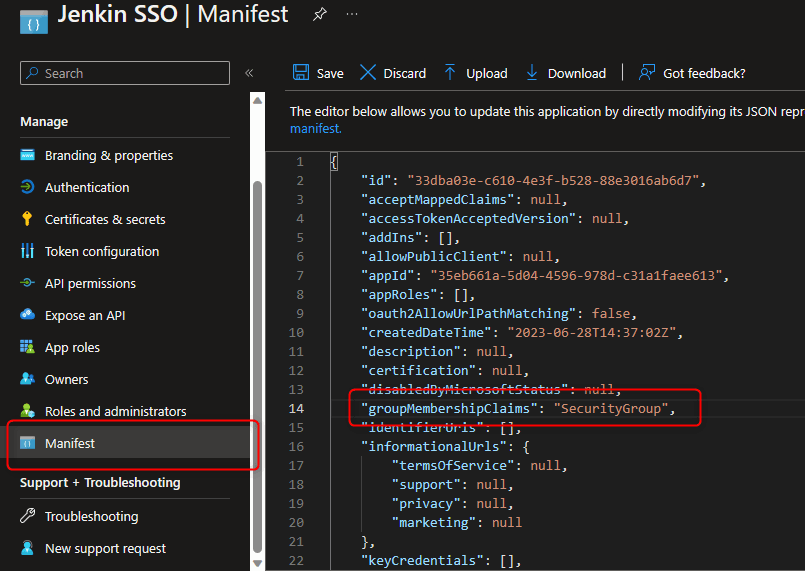Screen dimensions: 805x571
Task: Click New support request icon
Action: [27, 548]
